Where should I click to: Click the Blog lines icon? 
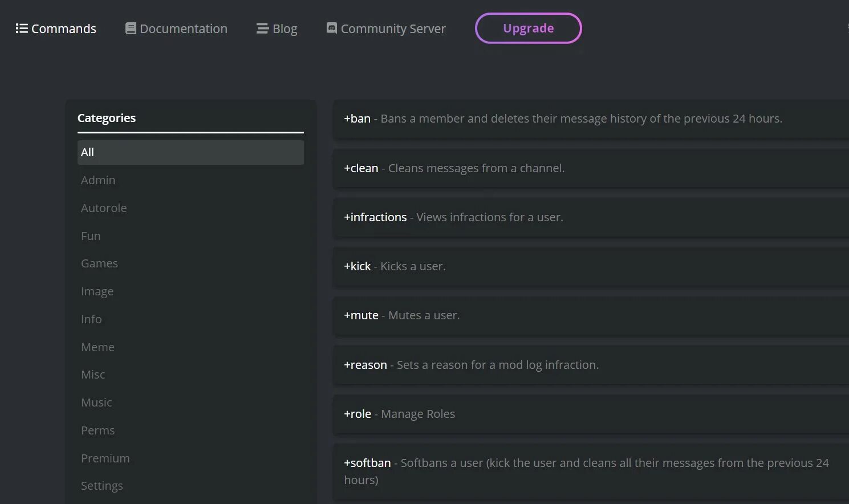[x=262, y=29]
